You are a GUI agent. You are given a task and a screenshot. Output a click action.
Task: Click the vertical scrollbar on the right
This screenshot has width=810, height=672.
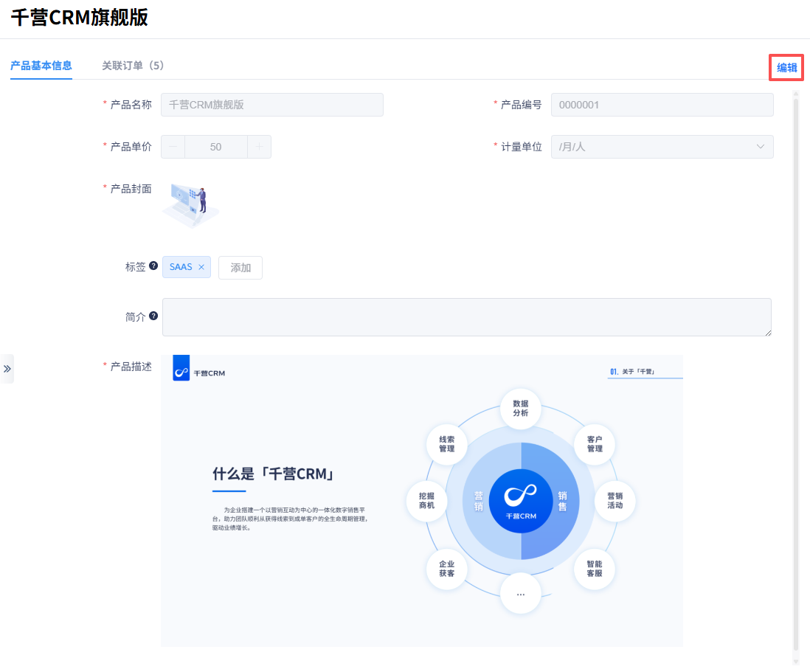pos(795,369)
